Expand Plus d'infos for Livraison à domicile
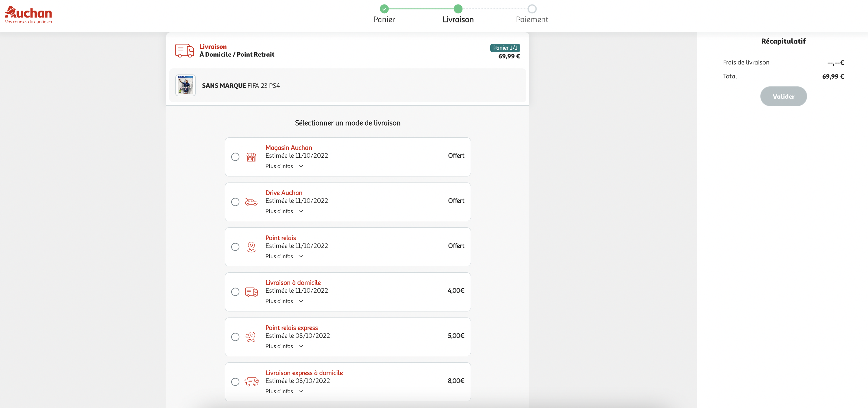868x408 pixels. pyautogui.click(x=284, y=301)
